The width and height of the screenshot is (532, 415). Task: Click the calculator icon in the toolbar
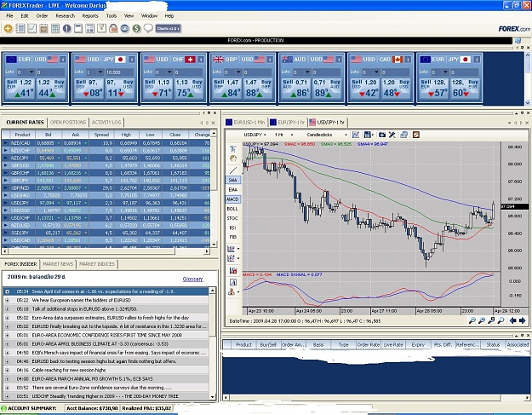55,28
